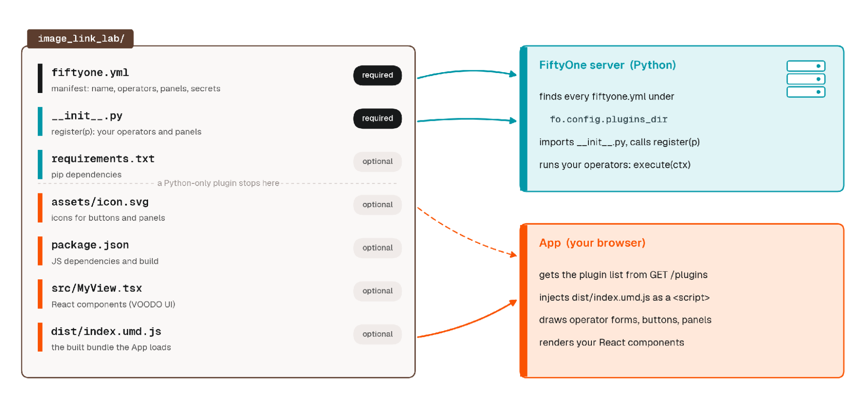Click 'runs your operators: execute(ctx)' line

click(x=614, y=165)
